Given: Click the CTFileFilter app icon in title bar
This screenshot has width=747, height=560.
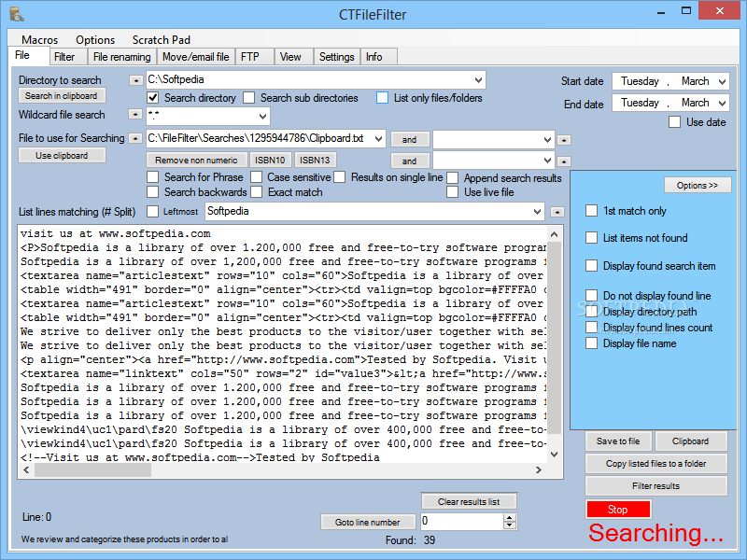Looking at the screenshot, I should click(x=17, y=14).
